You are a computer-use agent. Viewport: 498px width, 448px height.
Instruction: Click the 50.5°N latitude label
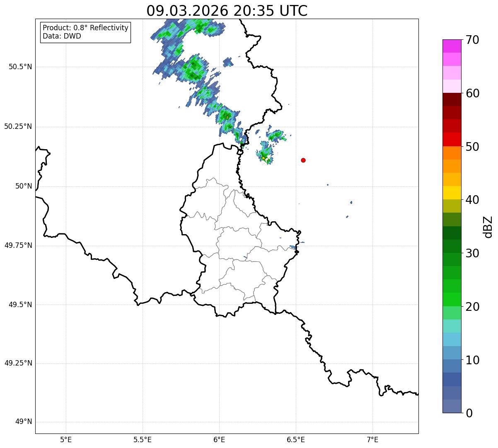pos(20,67)
